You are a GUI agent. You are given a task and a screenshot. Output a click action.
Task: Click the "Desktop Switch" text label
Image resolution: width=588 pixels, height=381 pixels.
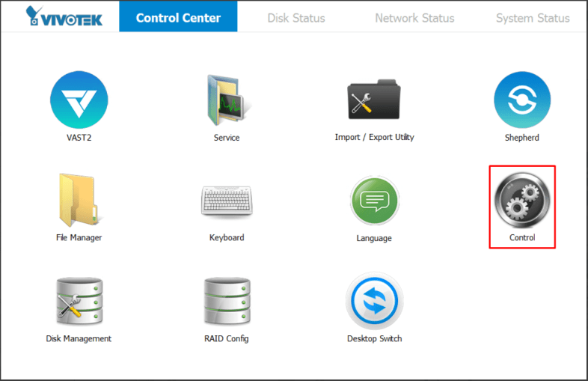(374, 339)
